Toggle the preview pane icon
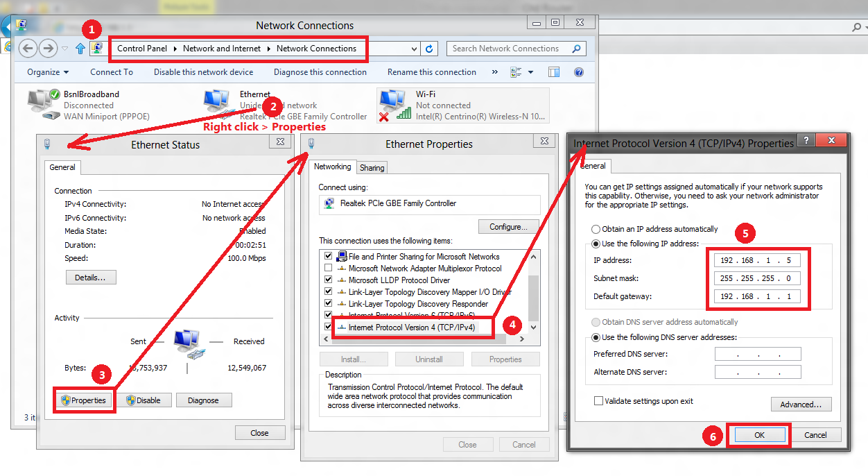This screenshot has height=476, width=868. click(x=554, y=72)
